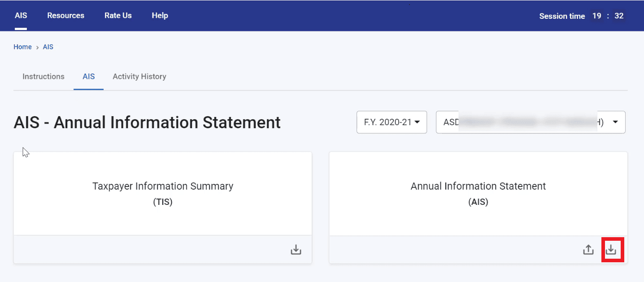Open the Activity History tab
Screen dimensions: 644x282
[139, 77]
